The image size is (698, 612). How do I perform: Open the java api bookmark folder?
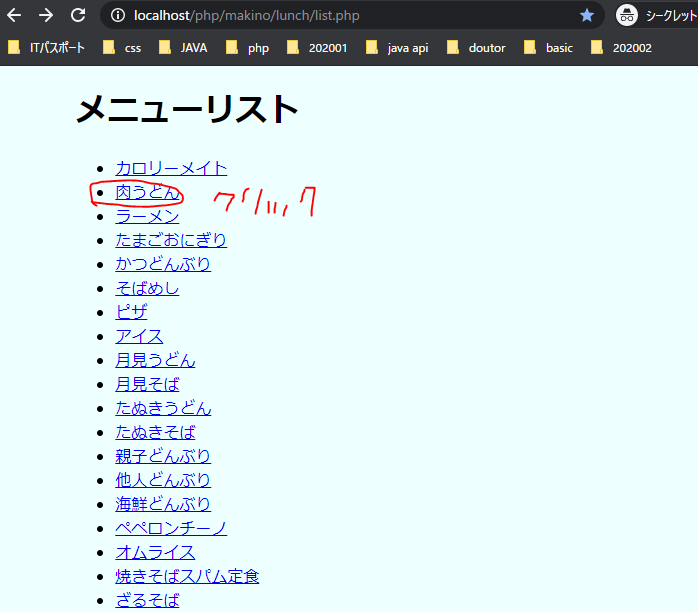(397, 48)
